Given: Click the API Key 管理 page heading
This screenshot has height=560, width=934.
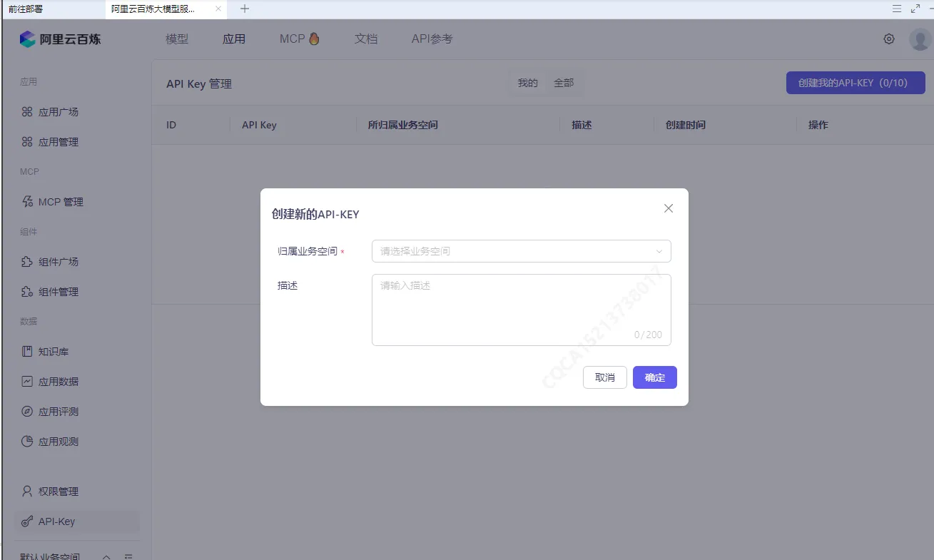Looking at the screenshot, I should click(x=199, y=83).
